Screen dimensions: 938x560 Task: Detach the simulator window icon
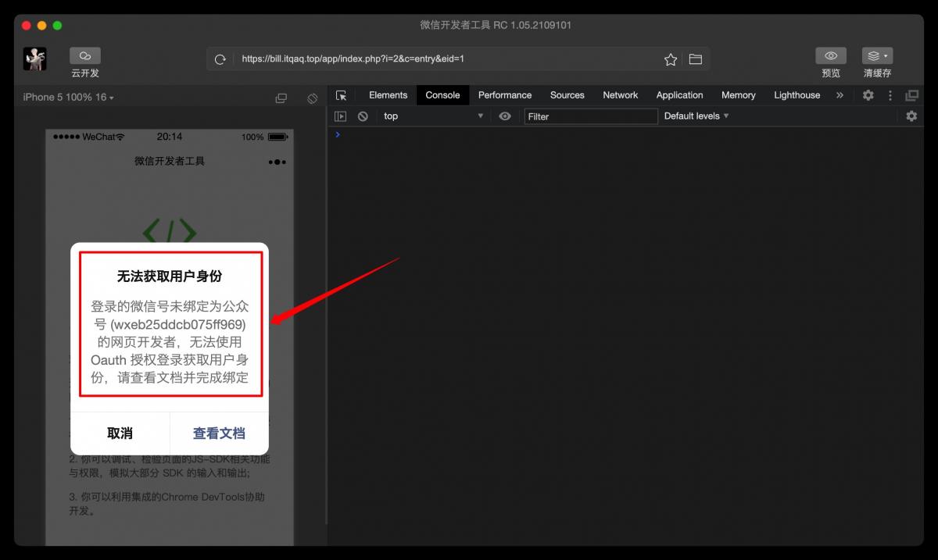click(x=281, y=98)
